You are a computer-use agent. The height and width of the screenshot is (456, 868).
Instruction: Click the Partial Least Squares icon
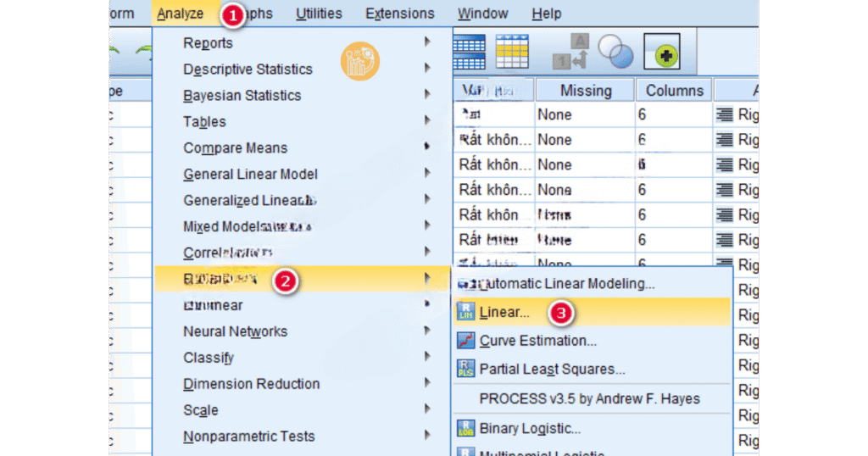click(466, 370)
